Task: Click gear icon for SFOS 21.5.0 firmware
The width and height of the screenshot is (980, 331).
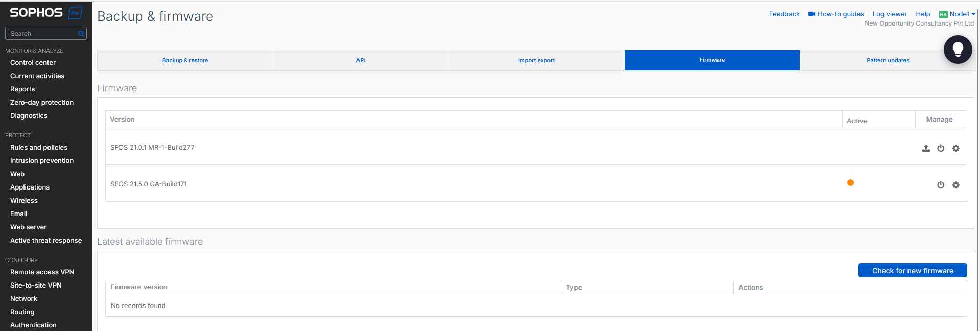Action: pos(956,185)
